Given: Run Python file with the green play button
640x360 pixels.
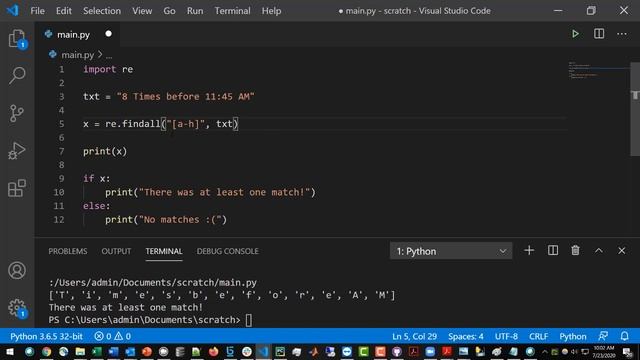Looking at the screenshot, I should pos(575,34).
